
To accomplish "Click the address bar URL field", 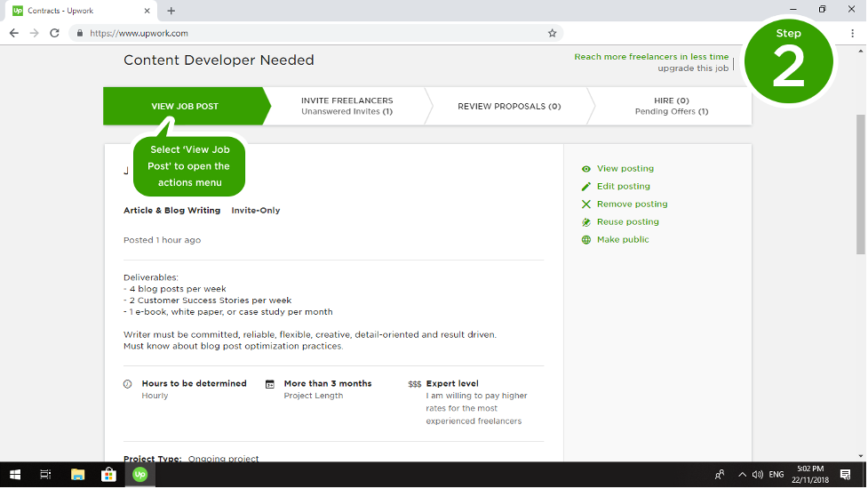I will (x=315, y=33).
